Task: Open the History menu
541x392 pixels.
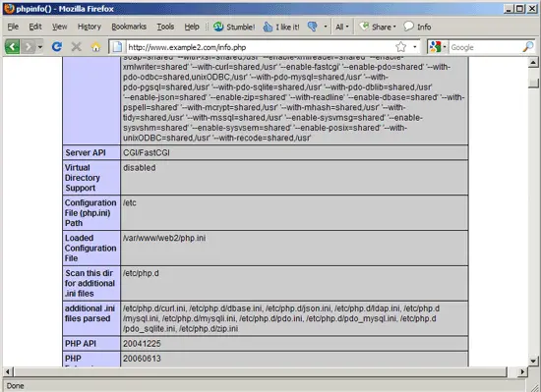Action: click(89, 27)
